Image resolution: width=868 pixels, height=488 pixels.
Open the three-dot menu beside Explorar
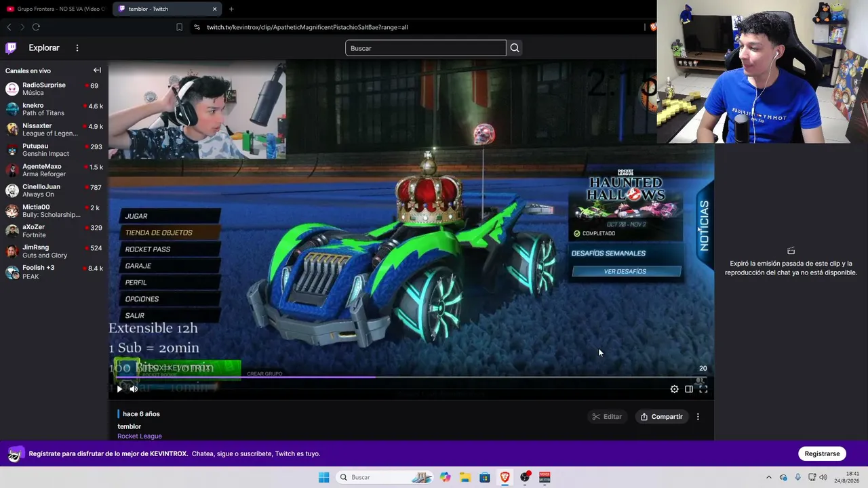[77, 48]
